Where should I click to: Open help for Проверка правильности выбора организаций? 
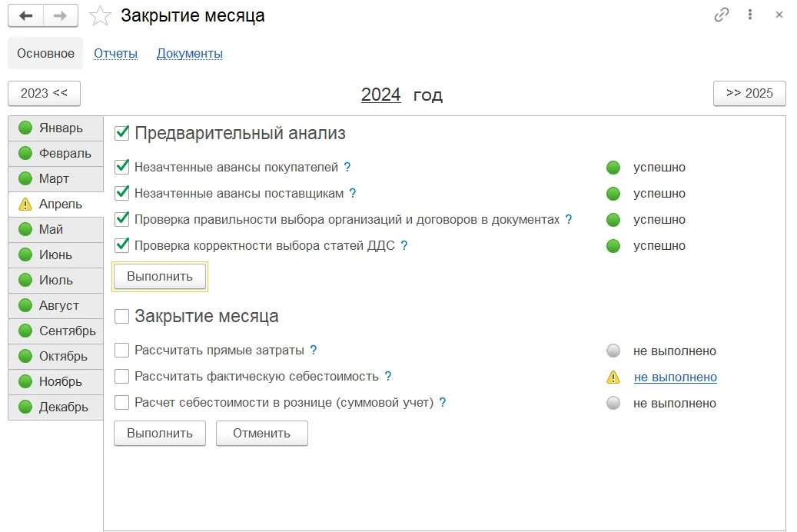(x=569, y=220)
